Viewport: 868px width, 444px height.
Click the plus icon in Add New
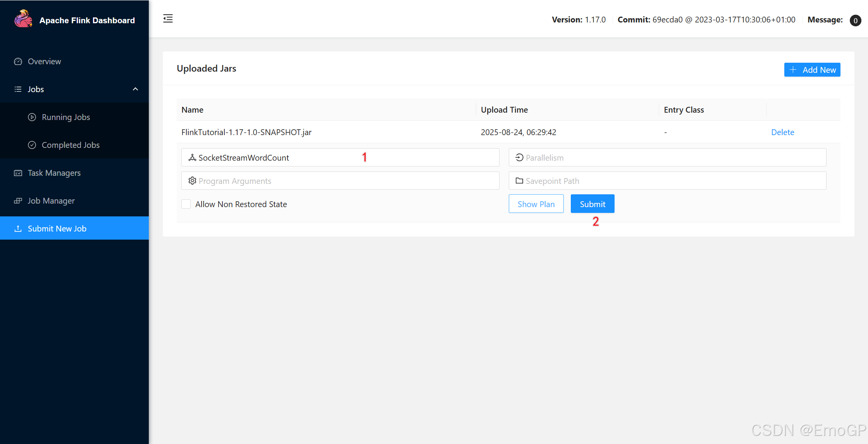[x=793, y=70]
